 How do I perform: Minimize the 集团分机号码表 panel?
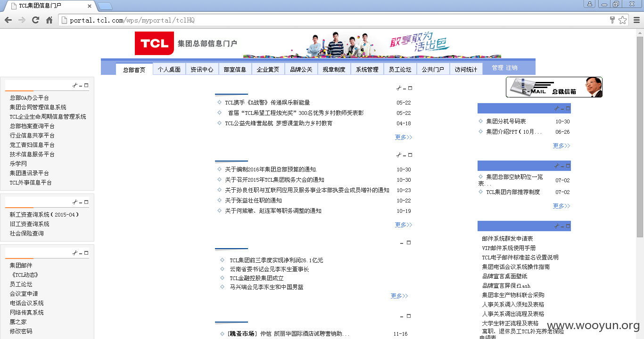[562, 109]
